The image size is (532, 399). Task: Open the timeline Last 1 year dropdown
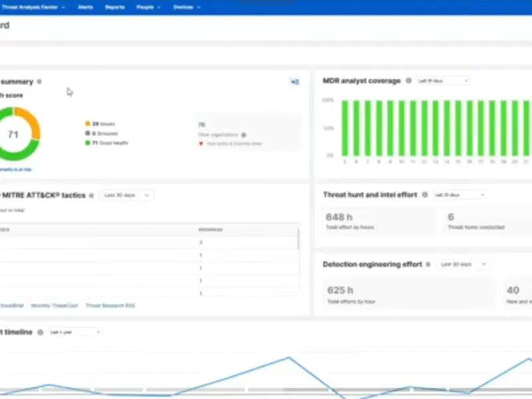click(75, 332)
